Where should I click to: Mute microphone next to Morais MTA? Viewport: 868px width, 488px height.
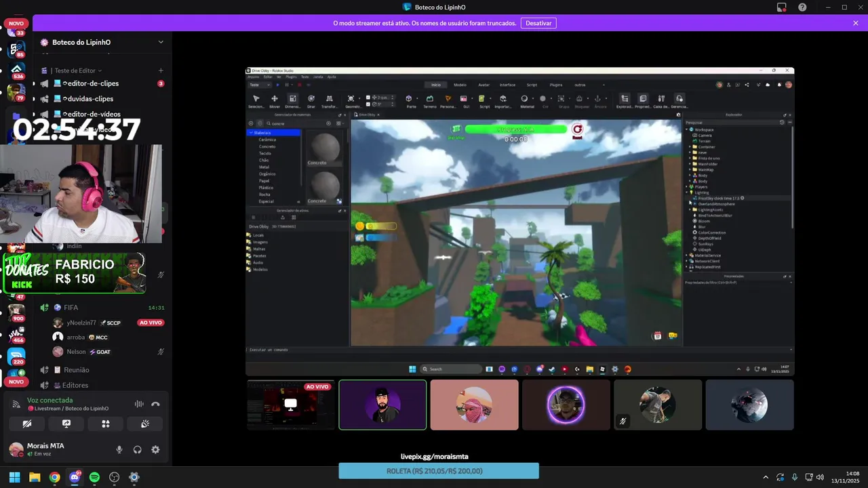[x=119, y=449]
